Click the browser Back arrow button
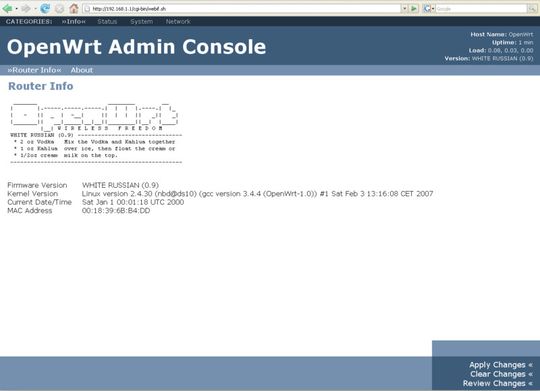Viewport: 540px width, 391px height. 7,8
